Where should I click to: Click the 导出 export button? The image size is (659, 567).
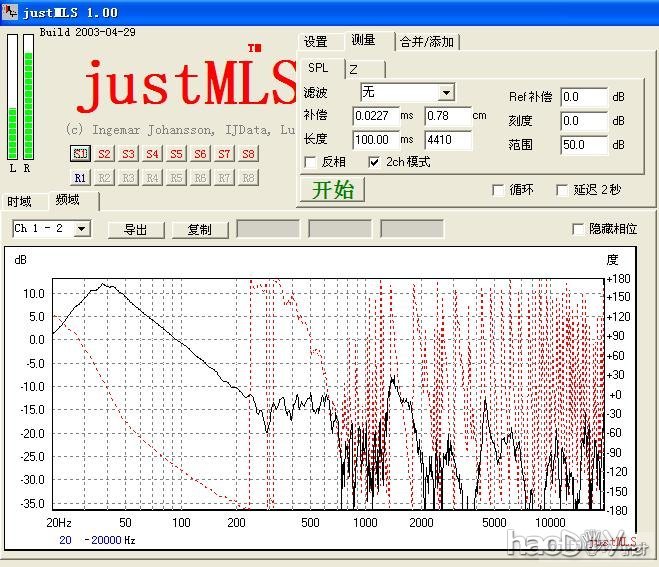[136, 229]
